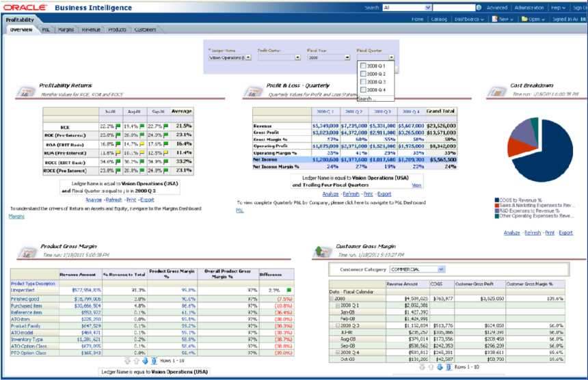Image resolution: width=588 pixels, height=380 pixels.
Task: Switch to the Margins tab
Action: [x=66, y=29]
